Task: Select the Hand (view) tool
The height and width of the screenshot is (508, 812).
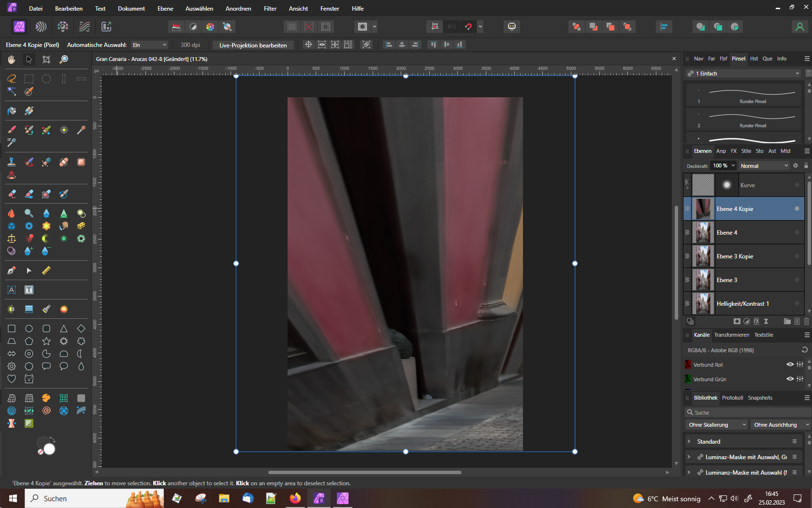Action: [x=12, y=60]
